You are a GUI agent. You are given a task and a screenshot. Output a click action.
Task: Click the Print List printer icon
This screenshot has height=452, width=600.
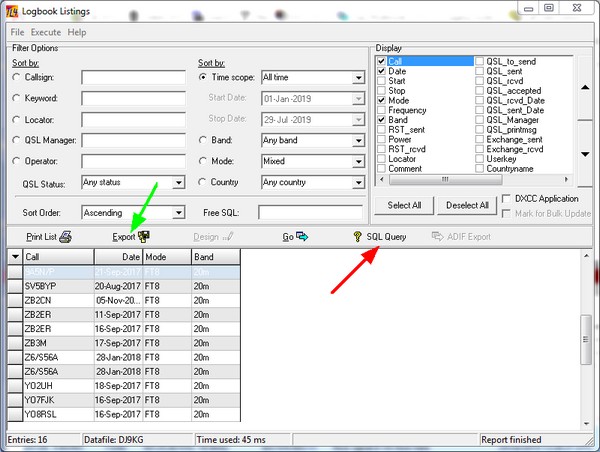[65, 237]
